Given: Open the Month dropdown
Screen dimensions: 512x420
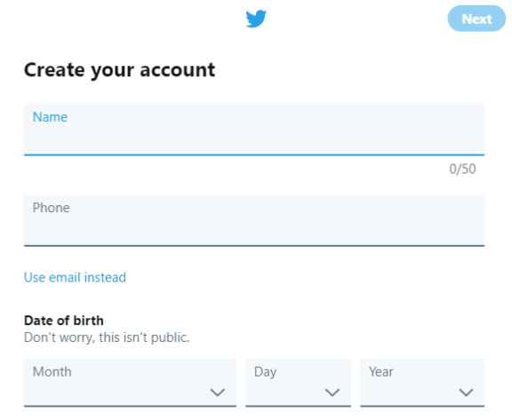Looking at the screenshot, I should coord(130,383).
